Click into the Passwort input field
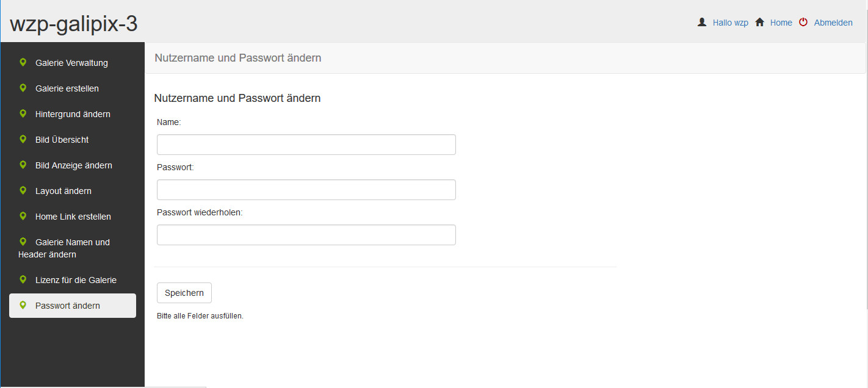The image size is (868, 388). [306, 190]
